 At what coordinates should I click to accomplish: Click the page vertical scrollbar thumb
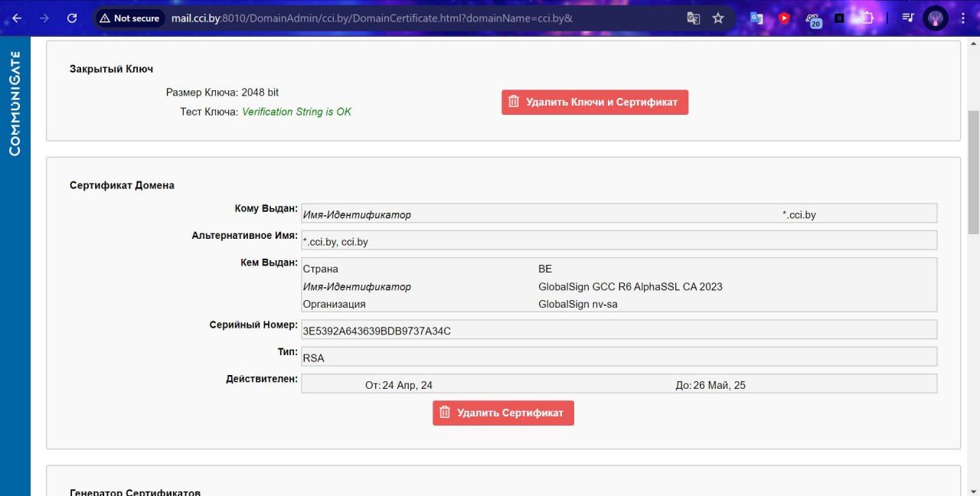click(x=973, y=172)
